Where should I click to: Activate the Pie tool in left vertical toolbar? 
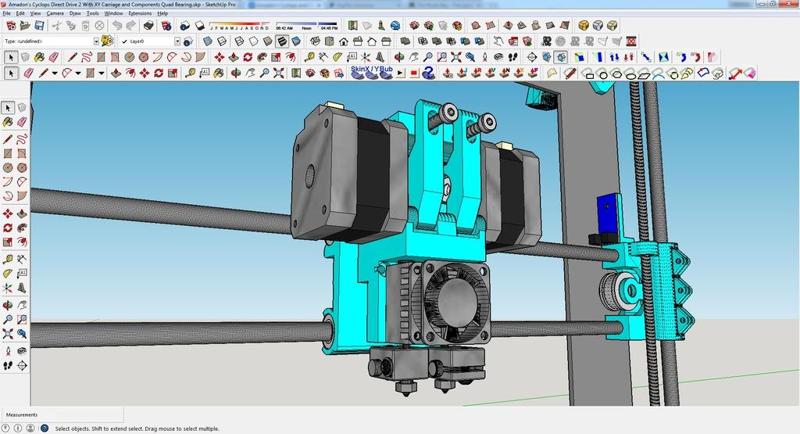(x=21, y=196)
